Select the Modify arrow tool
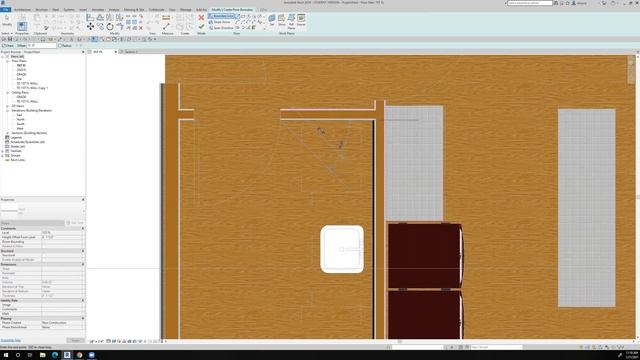The width and height of the screenshot is (640, 360). (x=7, y=20)
